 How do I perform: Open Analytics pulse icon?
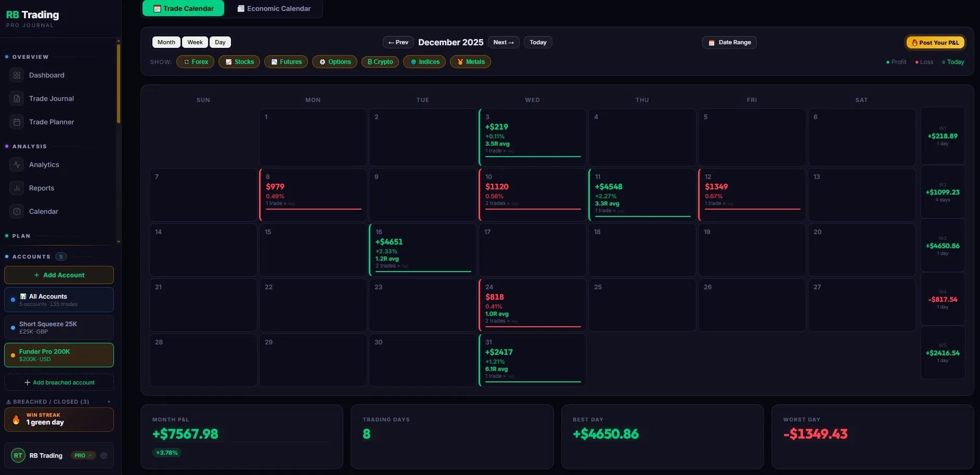[17, 165]
